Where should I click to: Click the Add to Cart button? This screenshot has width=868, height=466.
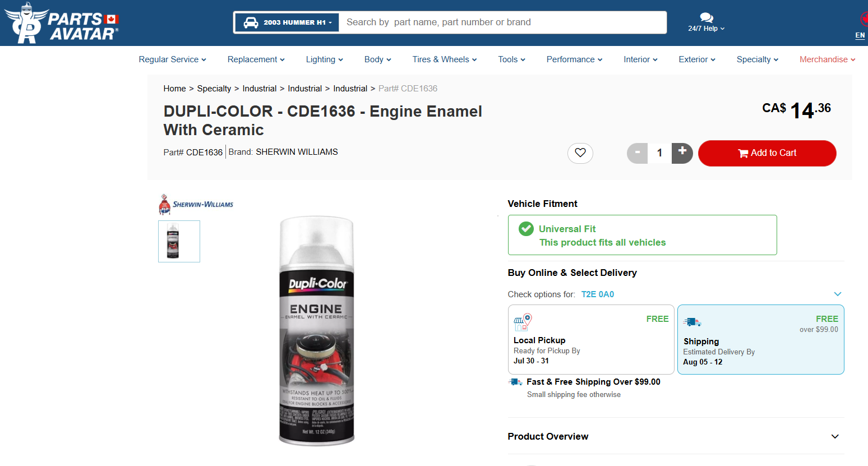click(x=767, y=153)
